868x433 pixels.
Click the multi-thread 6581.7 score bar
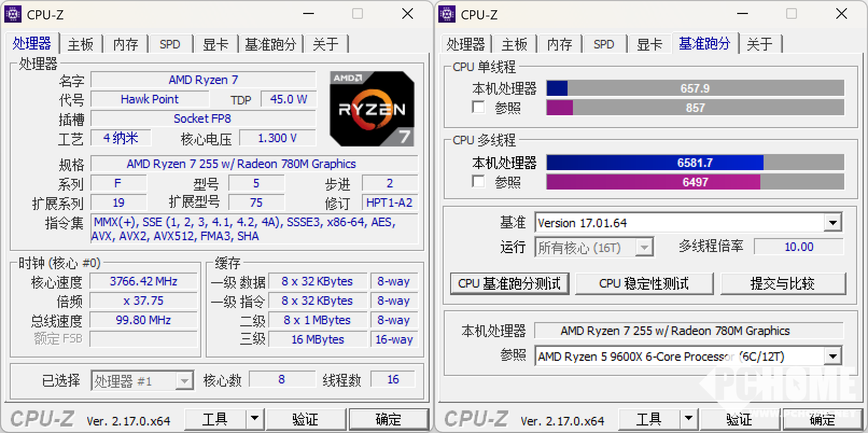(x=695, y=163)
